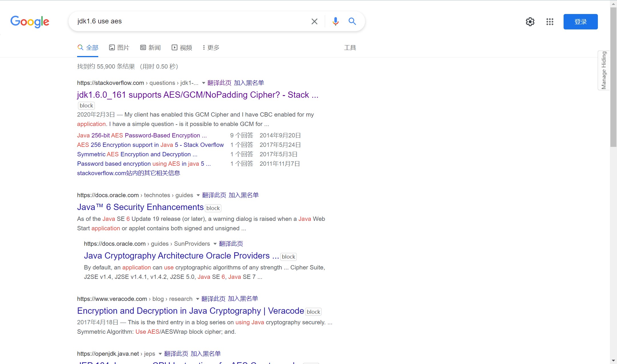Click the '9 个回答' answer count
The width and height of the screenshot is (617, 364).
click(242, 135)
